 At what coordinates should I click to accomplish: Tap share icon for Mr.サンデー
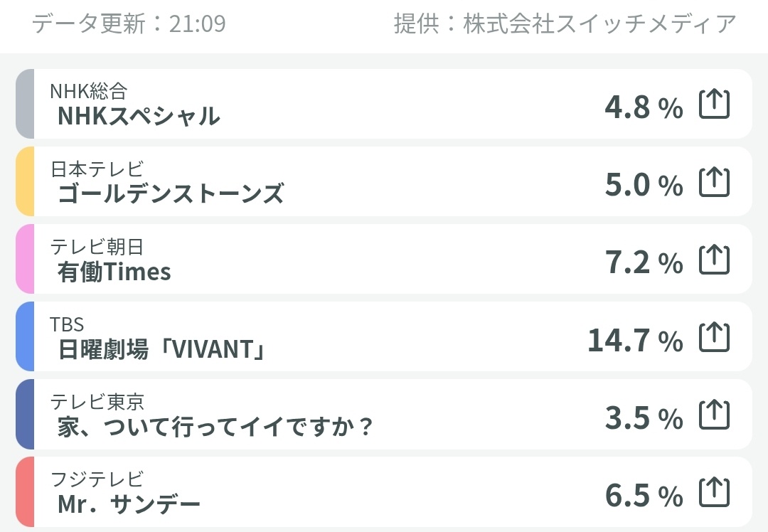click(714, 492)
